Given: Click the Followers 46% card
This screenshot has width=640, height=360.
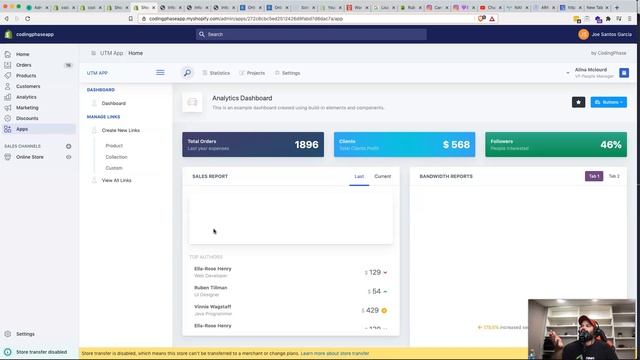Looking at the screenshot, I should pos(556,144).
